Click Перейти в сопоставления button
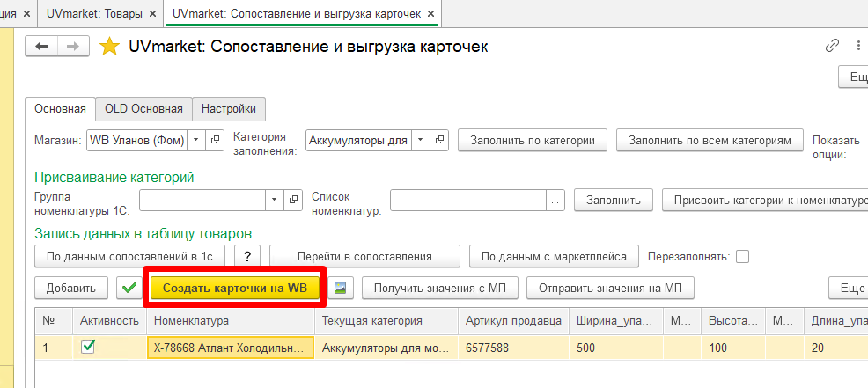This screenshot has width=868, height=388. click(364, 256)
